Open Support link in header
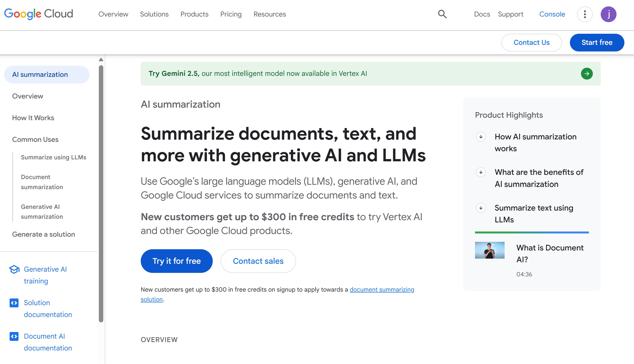The image size is (634, 364). (x=511, y=14)
